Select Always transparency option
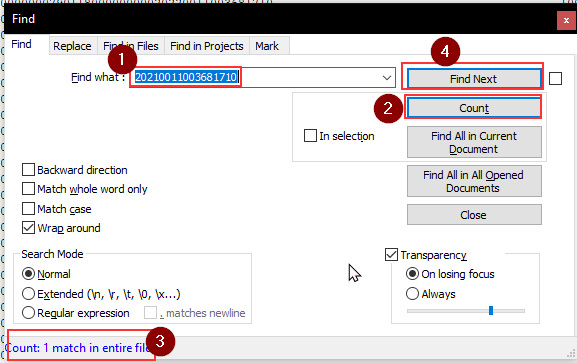577x363 pixels. tap(413, 294)
